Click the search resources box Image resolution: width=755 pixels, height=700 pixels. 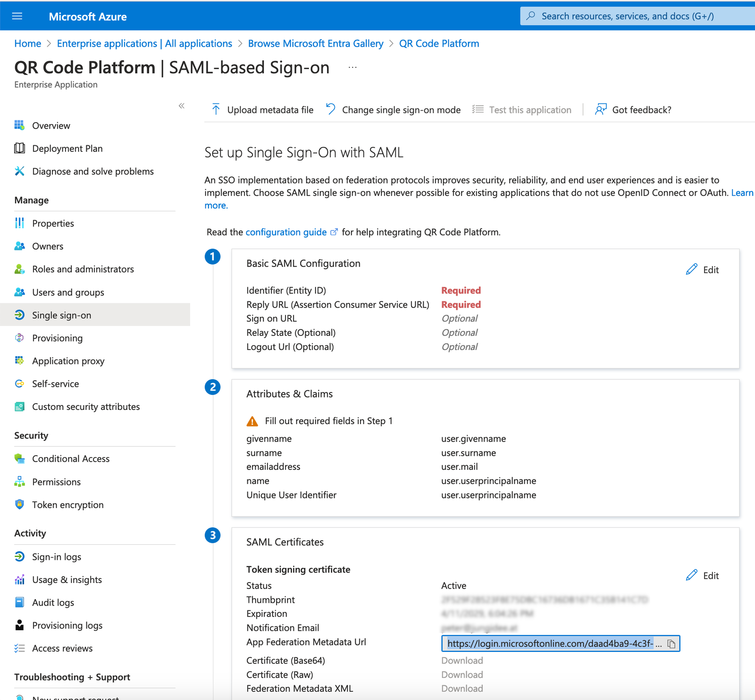coord(638,16)
